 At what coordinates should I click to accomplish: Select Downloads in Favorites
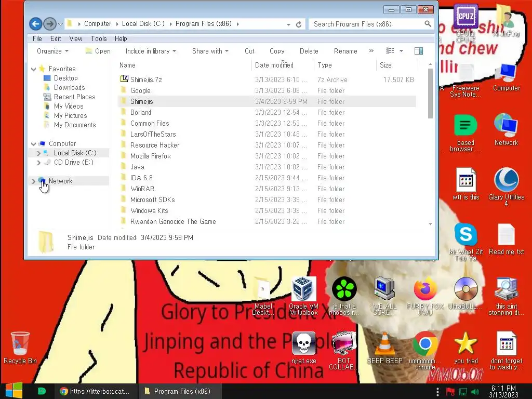[x=69, y=87]
